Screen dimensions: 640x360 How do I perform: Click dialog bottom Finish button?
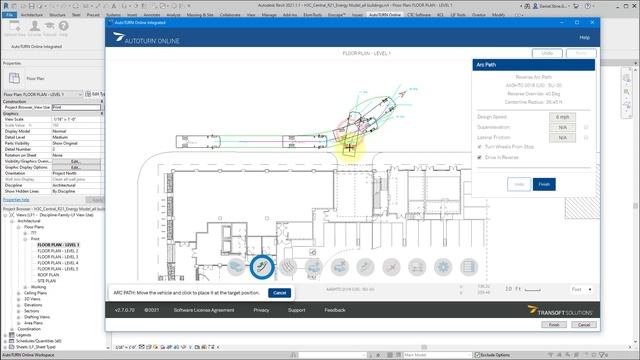[554, 325]
